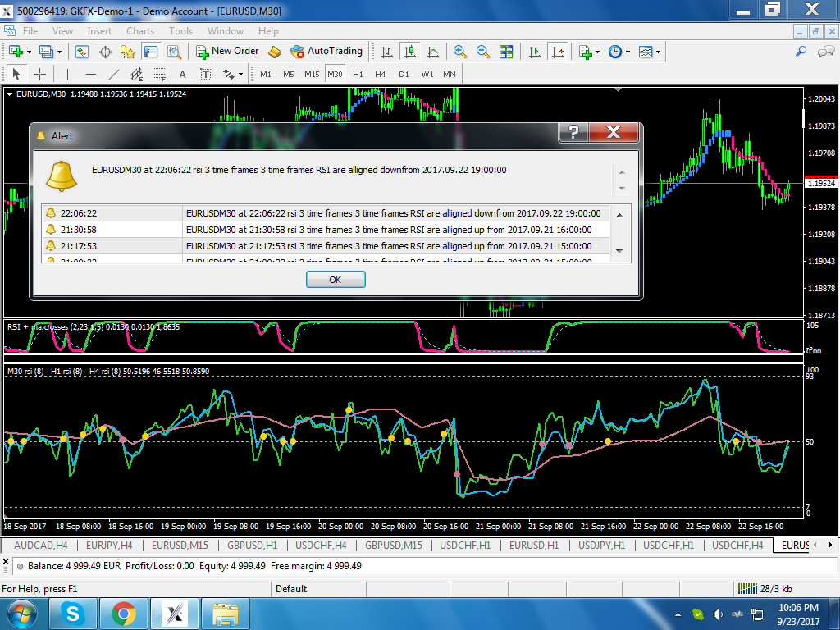Screen dimensions: 840x630
Task: Expand the Profiles dropdown arrow
Action: point(59,52)
